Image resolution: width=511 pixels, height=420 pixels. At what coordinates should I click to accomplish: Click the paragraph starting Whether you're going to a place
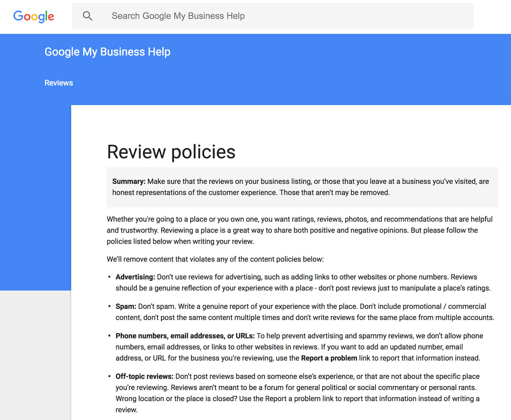[x=300, y=230]
